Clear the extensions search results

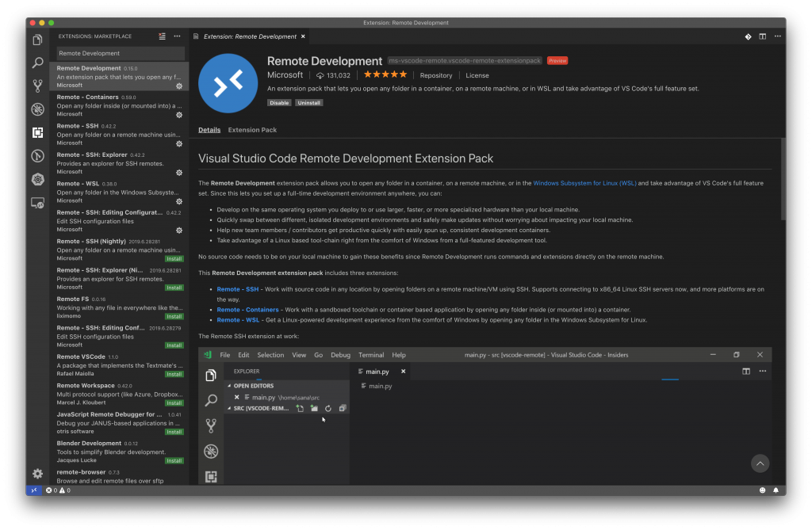point(162,36)
